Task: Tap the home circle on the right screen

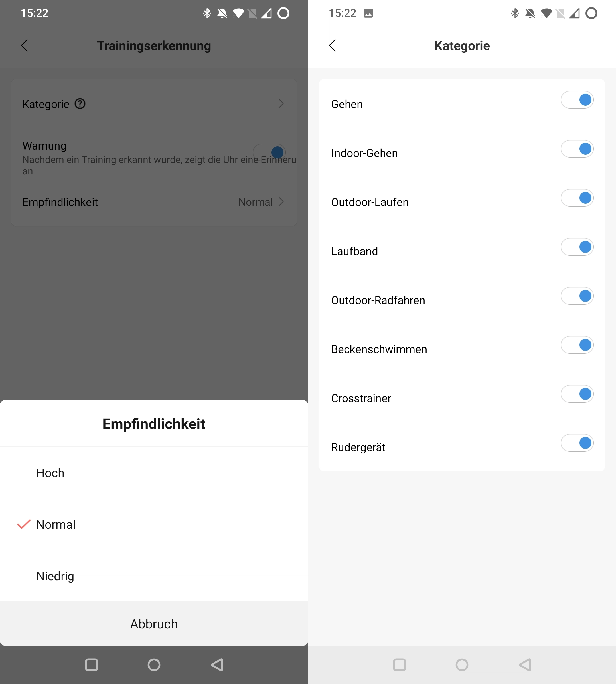Action: click(x=462, y=665)
